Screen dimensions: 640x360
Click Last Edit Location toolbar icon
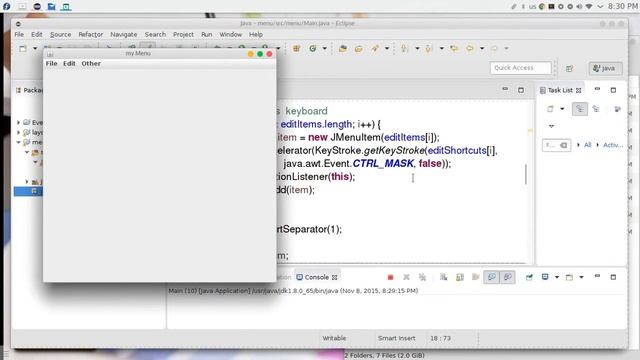(x=454, y=49)
